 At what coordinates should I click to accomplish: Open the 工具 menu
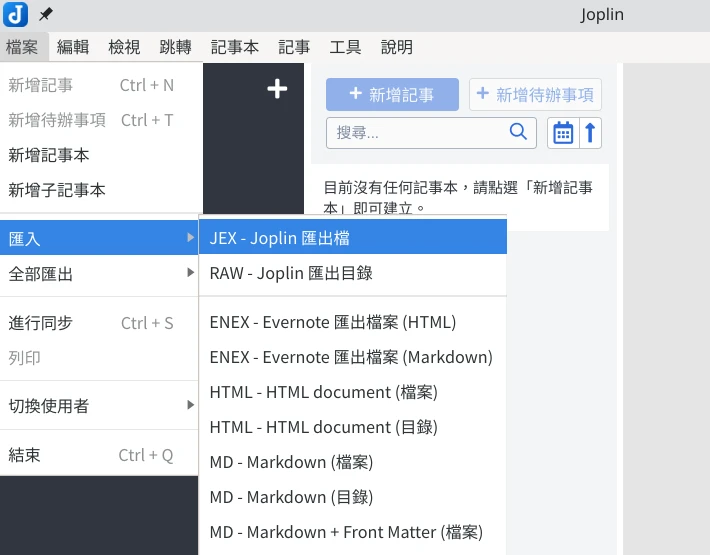pos(345,47)
